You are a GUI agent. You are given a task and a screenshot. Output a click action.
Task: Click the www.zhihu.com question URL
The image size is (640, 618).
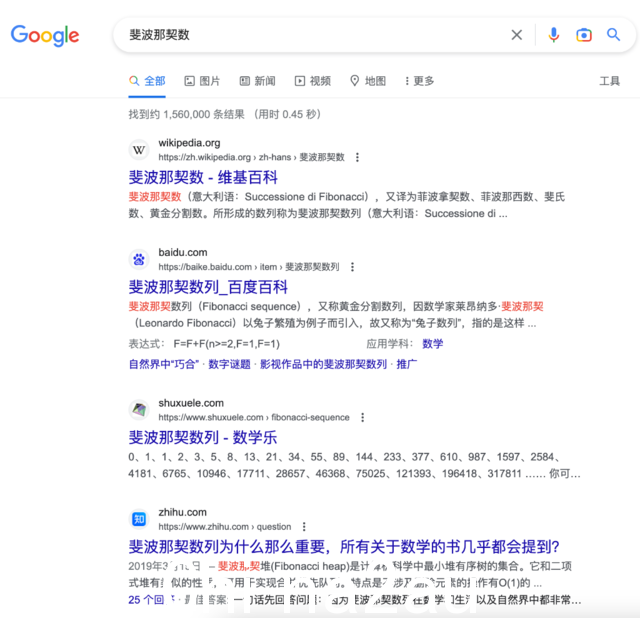[225, 527]
